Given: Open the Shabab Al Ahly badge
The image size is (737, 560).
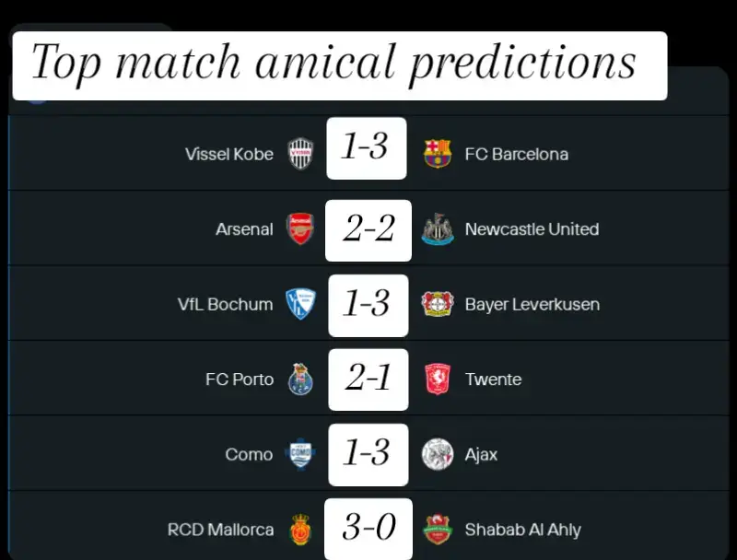Looking at the screenshot, I should 438,530.
